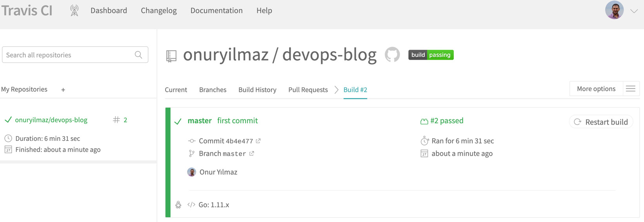
Task: Open Documentation
Action: tap(216, 11)
